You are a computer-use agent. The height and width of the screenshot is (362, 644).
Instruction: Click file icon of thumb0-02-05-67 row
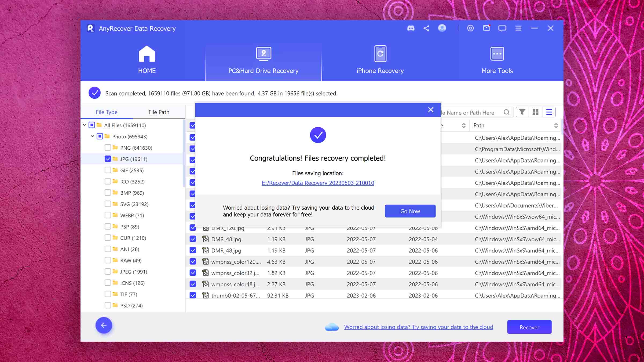coord(206,295)
